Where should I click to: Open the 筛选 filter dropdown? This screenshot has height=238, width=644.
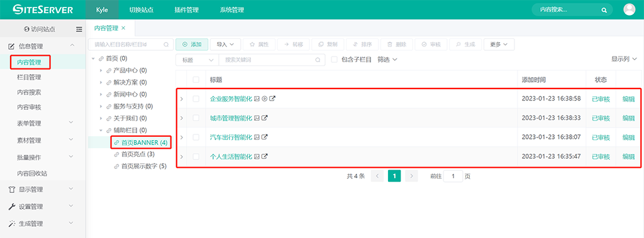pyautogui.click(x=387, y=60)
